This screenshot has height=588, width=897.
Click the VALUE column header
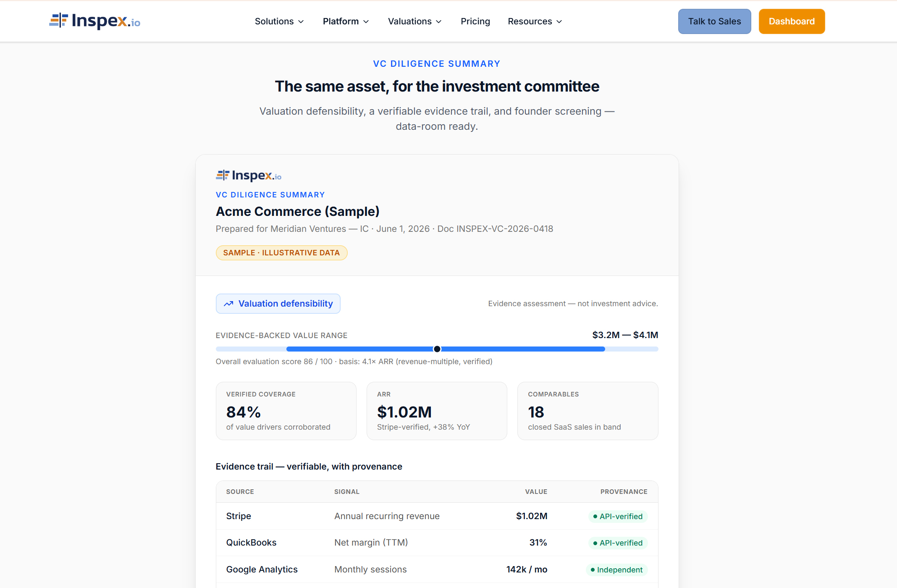tap(536, 492)
